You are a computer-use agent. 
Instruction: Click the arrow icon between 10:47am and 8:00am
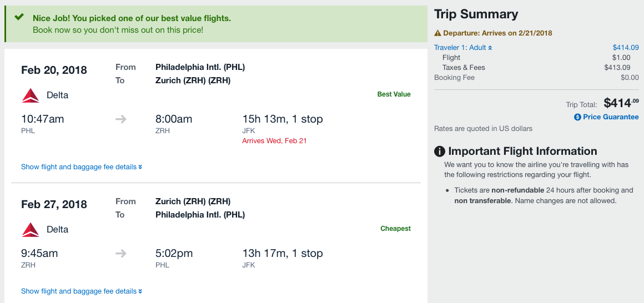pos(120,119)
